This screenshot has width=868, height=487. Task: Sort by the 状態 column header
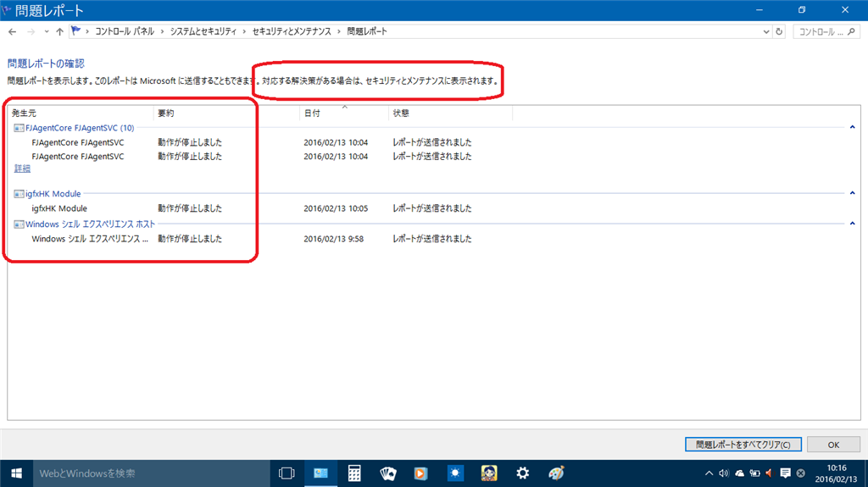click(x=450, y=113)
